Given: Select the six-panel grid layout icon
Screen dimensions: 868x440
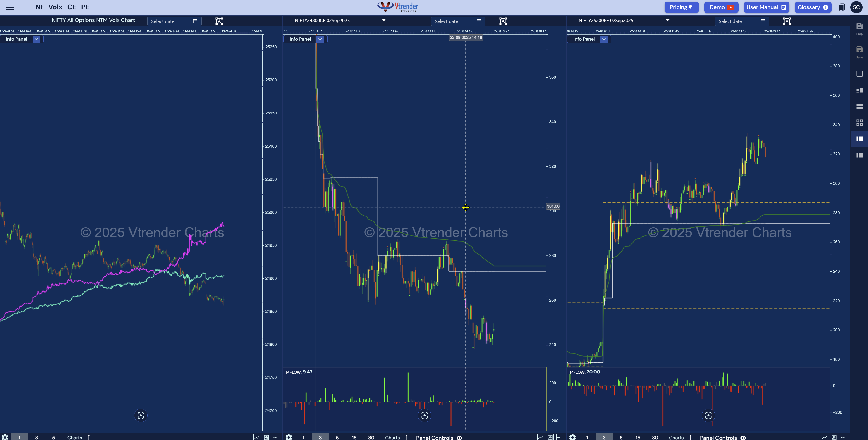Looking at the screenshot, I should tap(859, 155).
